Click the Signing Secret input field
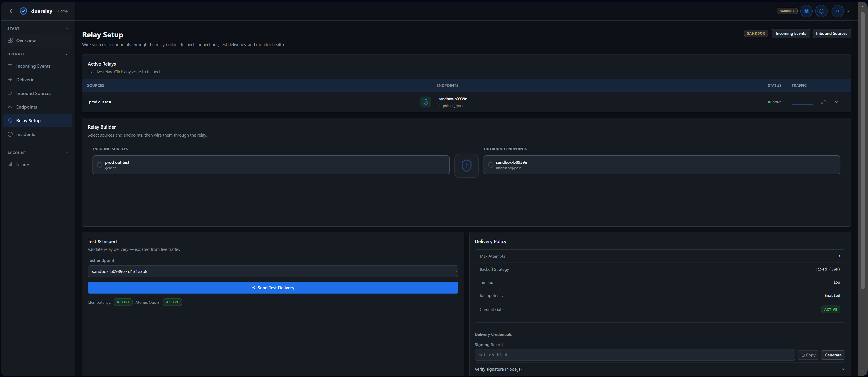This screenshot has width=868, height=377. coord(634,355)
